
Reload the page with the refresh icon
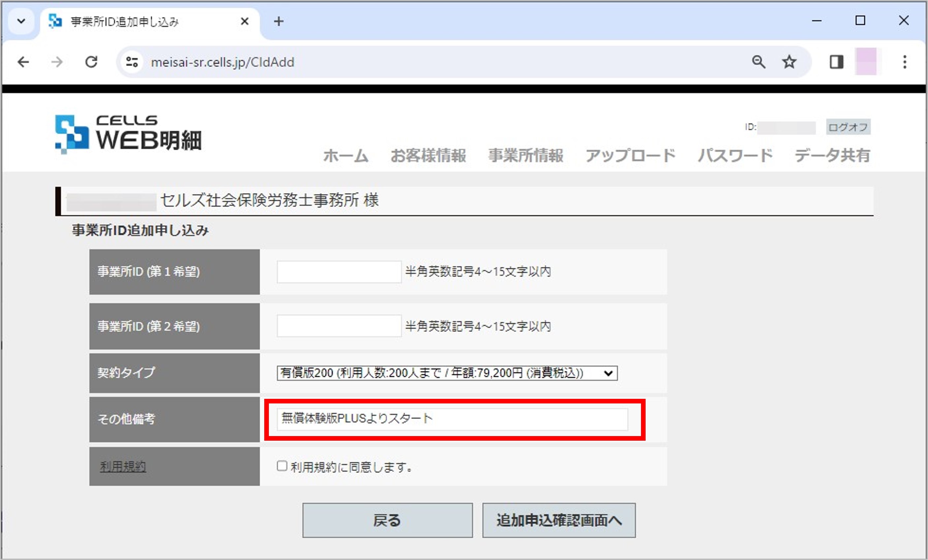coord(91,62)
